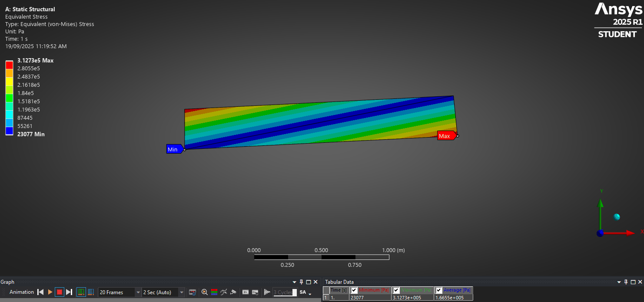This screenshot has height=302, width=644.
Task: Select the 3.1273e+005 maximum value cell
Action: point(412,298)
